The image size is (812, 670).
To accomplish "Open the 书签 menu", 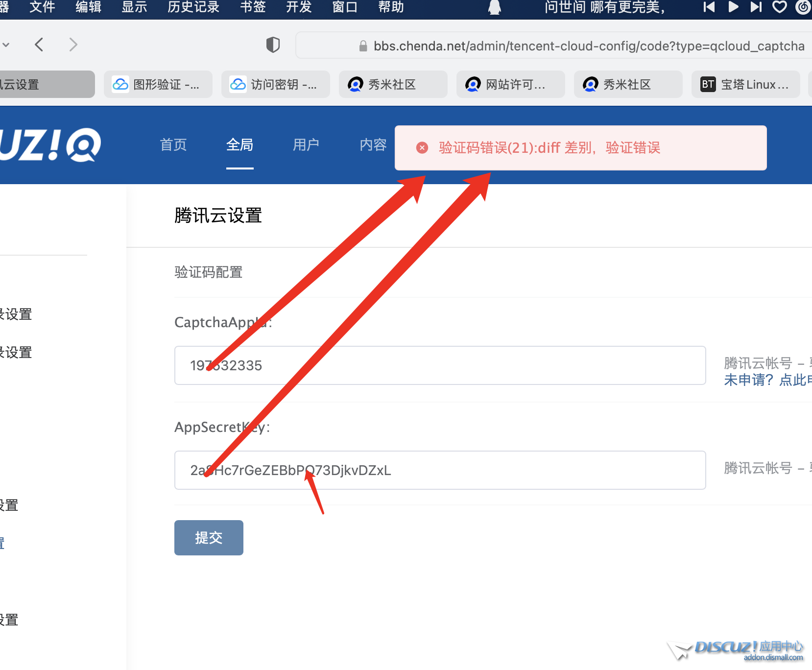I will pyautogui.click(x=253, y=7).
